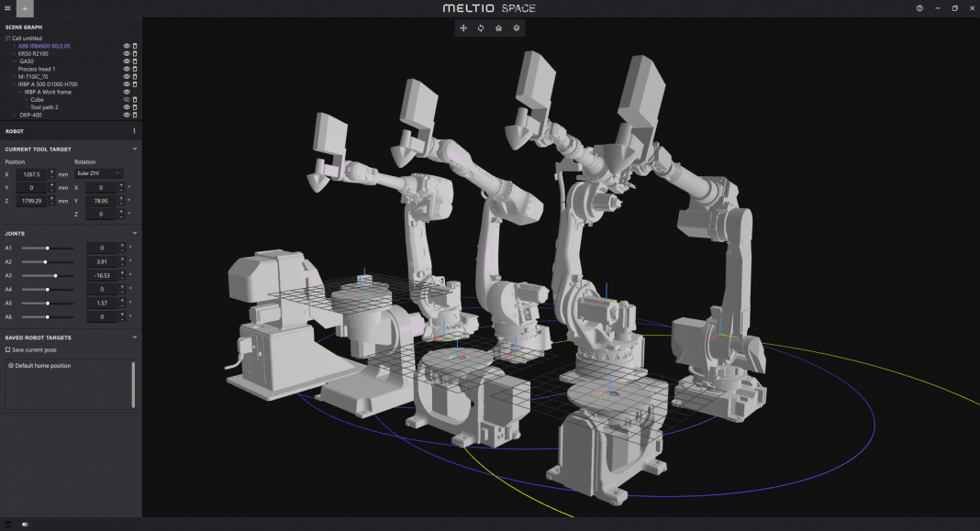Hide Tool path 2
The image size is (980, 531).
pyautogui.click(x=127, y=106)
